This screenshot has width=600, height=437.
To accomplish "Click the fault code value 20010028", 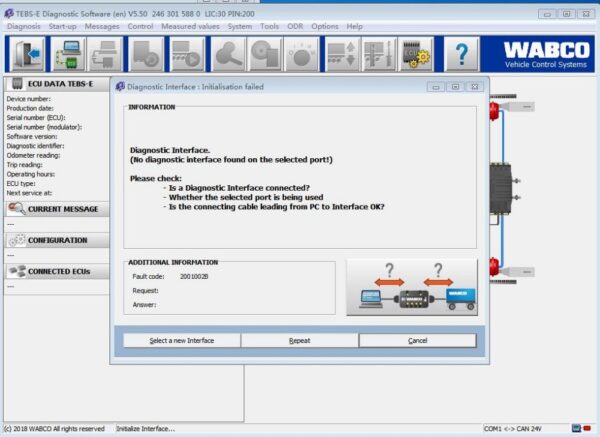I will point(194,276).
